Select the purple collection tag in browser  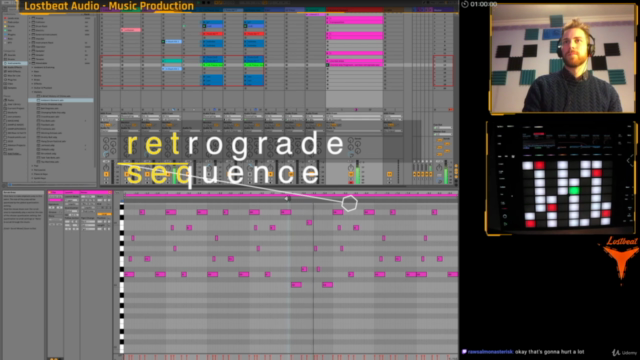pos(5,39)
